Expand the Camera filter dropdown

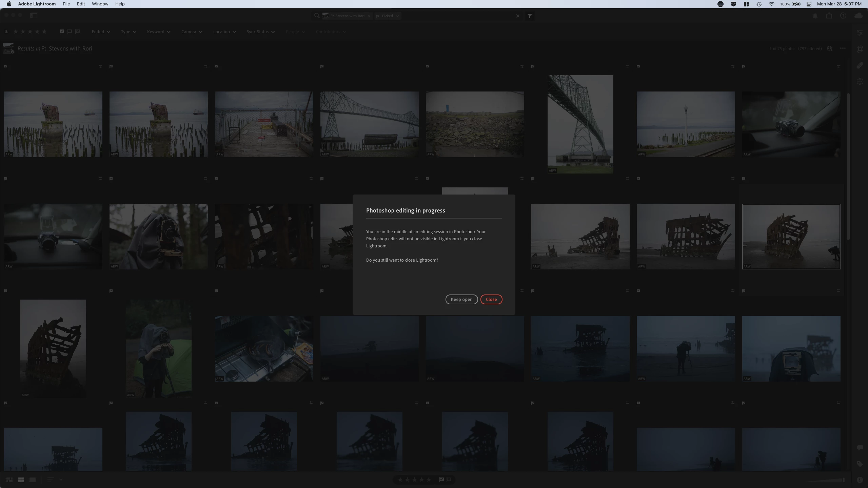pyautogui.click(x=192, y=32)
